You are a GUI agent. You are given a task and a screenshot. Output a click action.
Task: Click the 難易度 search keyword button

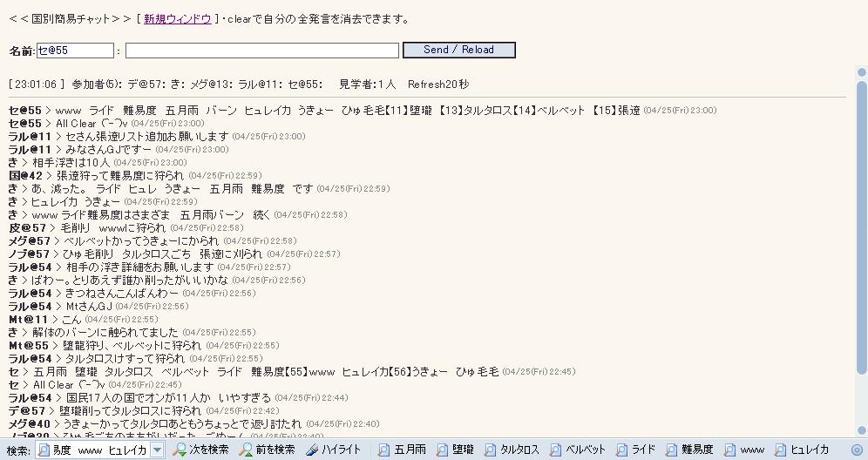point(689,450)
